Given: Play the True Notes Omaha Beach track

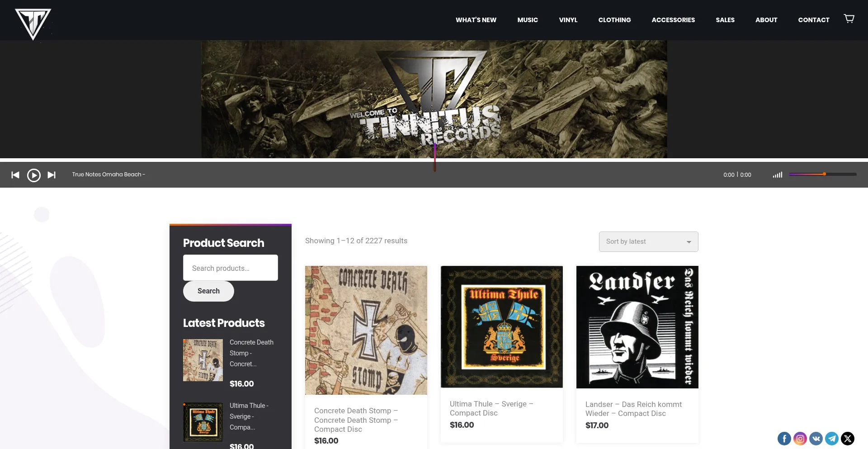Looking at the screenshot, I should pos(34,175).
